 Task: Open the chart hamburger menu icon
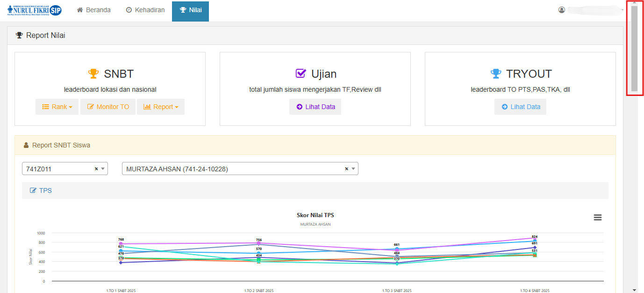click(597, 218)
